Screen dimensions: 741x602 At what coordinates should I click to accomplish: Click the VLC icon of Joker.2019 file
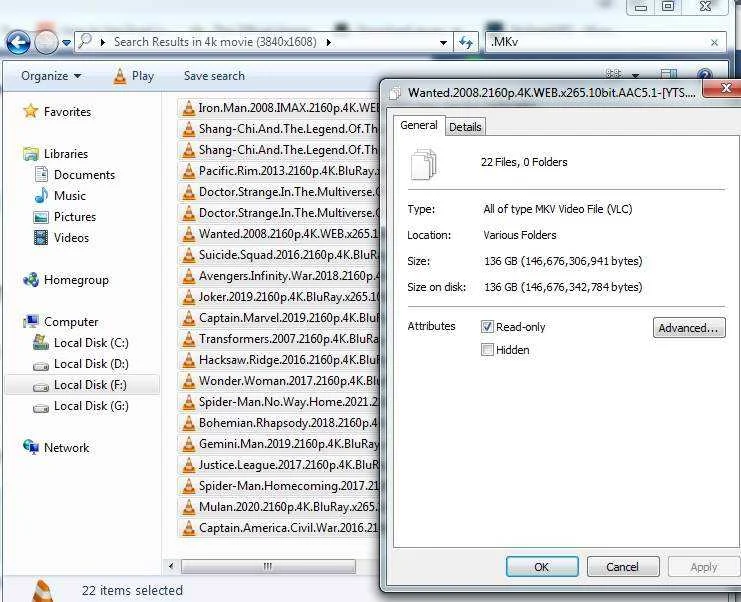click(189, 297)
